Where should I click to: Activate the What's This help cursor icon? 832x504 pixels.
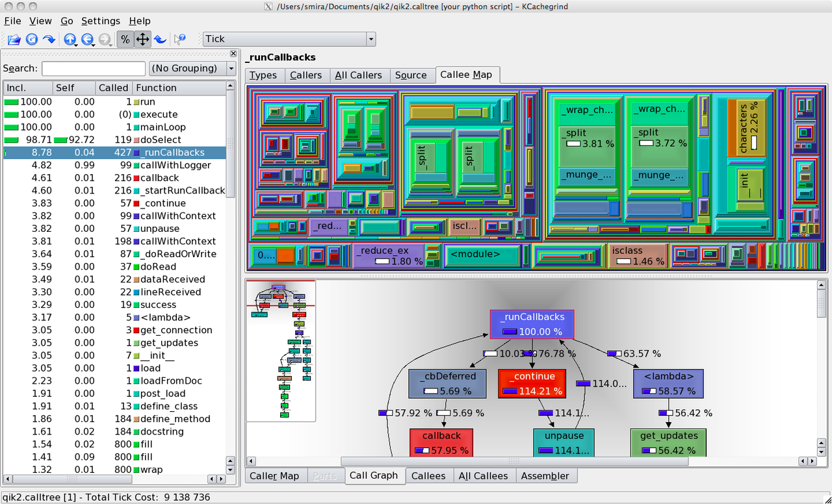tap(180, 39)
